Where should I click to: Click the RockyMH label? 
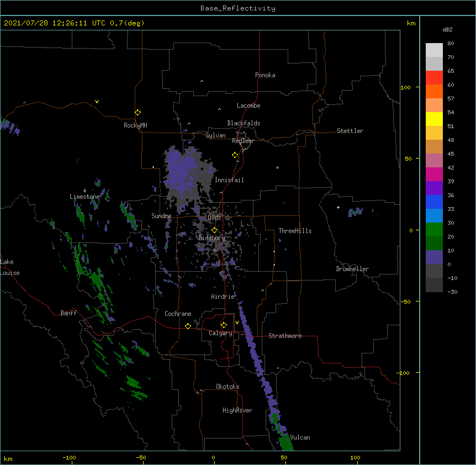click(135, 125)
